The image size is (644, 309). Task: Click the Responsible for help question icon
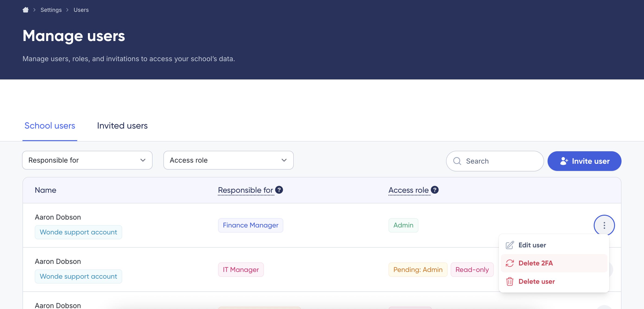(279, 190)
